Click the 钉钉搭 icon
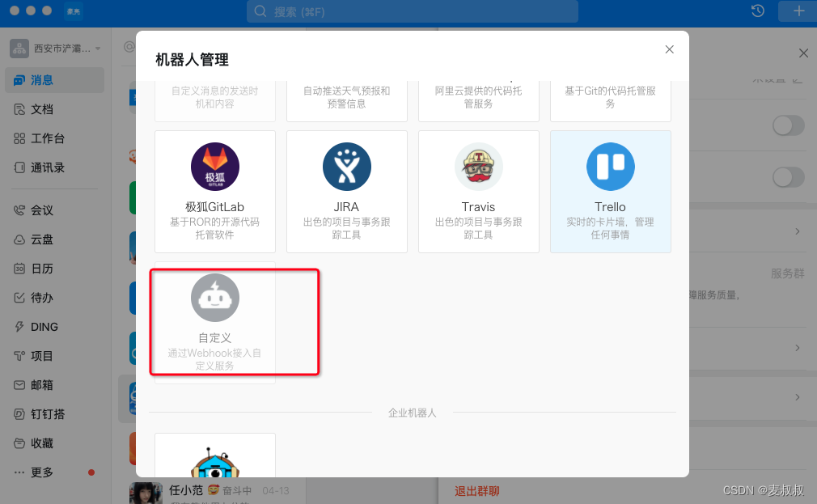 click(19, 414)
